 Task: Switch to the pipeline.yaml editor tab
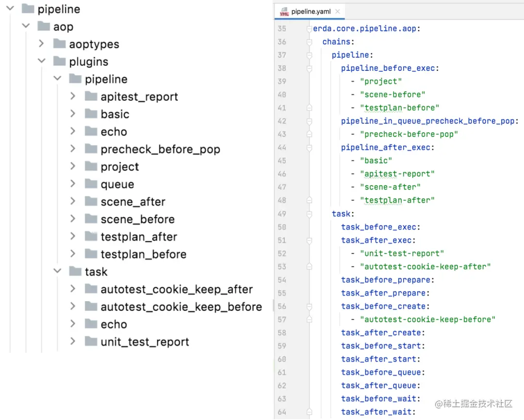click(x=311, y=12)
